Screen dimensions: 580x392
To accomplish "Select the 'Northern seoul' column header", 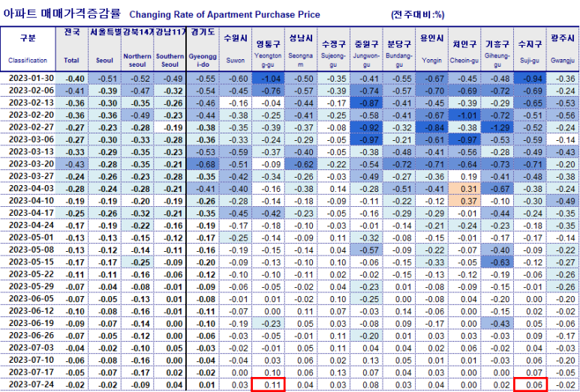I will click(x=137, y=49).
